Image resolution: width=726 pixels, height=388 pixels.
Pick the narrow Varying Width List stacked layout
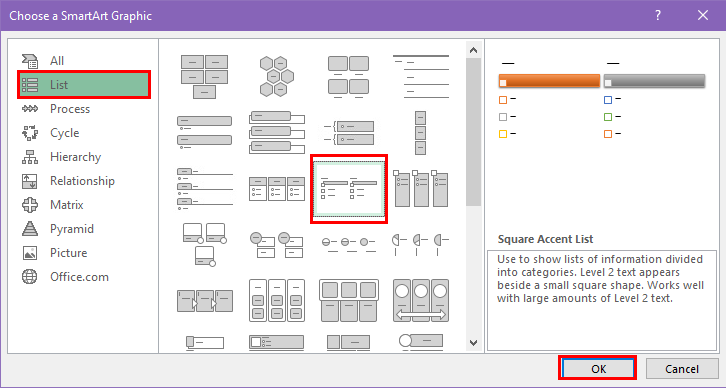click(420, 132)
